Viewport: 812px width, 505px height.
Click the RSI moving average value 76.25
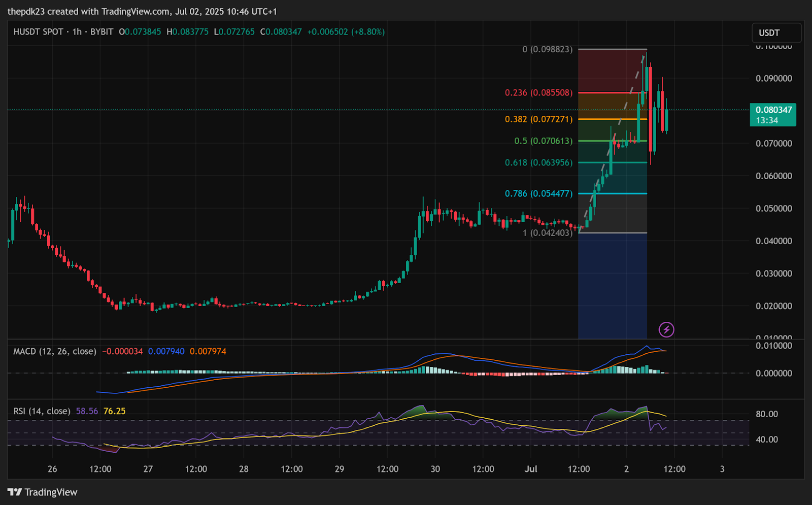tap(114, 411)
